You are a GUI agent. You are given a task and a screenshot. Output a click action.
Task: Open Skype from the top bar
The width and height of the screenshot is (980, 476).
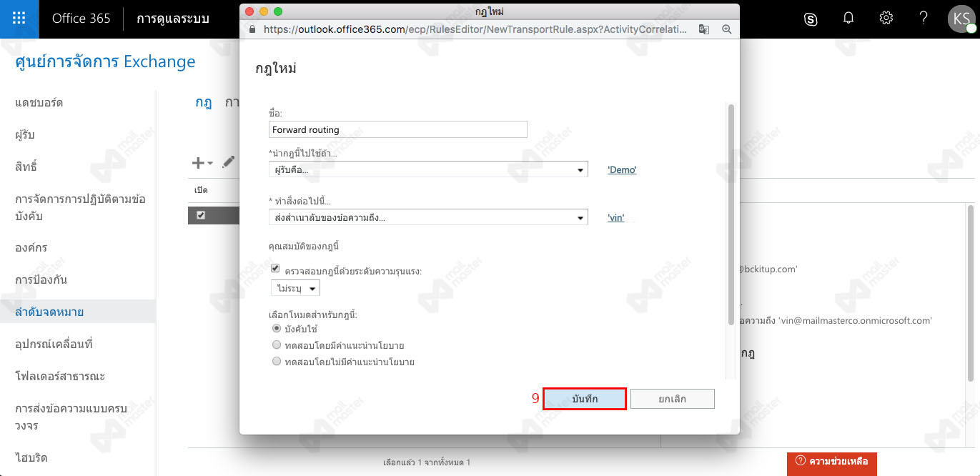point(811,19)
